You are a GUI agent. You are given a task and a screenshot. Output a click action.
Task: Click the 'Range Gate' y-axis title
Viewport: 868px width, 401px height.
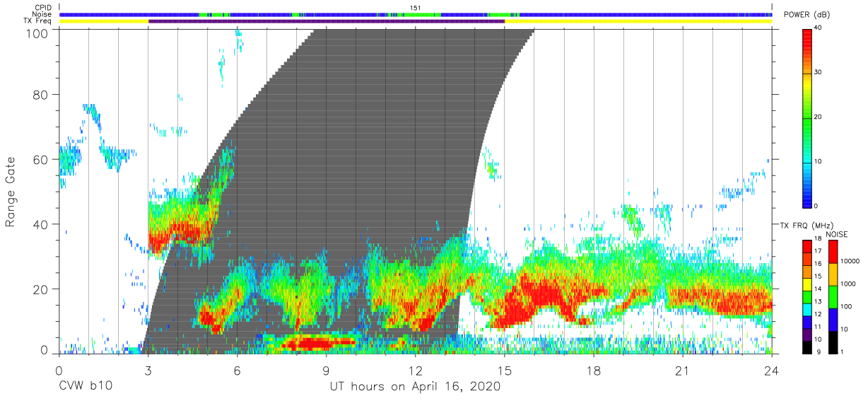[x=12, y=192]
